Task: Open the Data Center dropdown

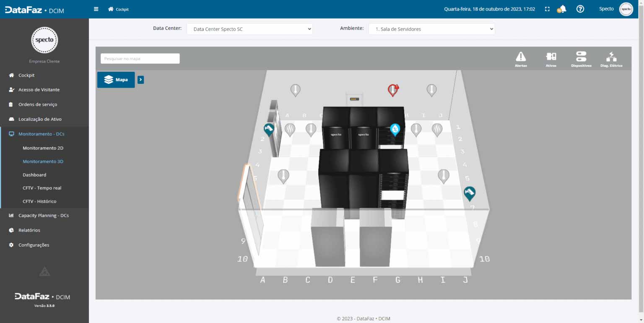Action: (x=249, y=29)
